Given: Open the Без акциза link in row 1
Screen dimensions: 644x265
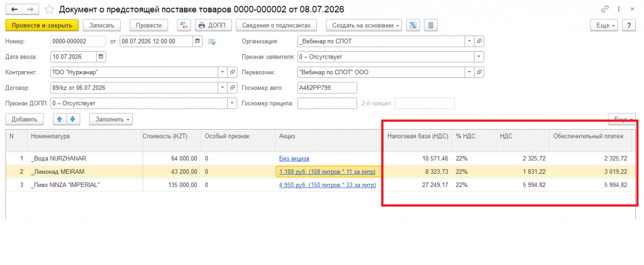Looking at the screenshot, I should [294, 158].
